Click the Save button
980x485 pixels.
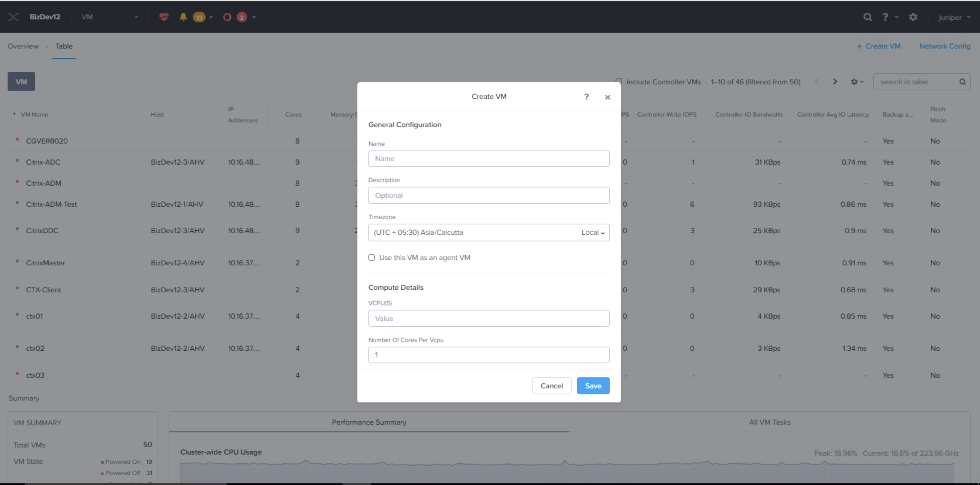pyautogui.click(x=593, y=386)
